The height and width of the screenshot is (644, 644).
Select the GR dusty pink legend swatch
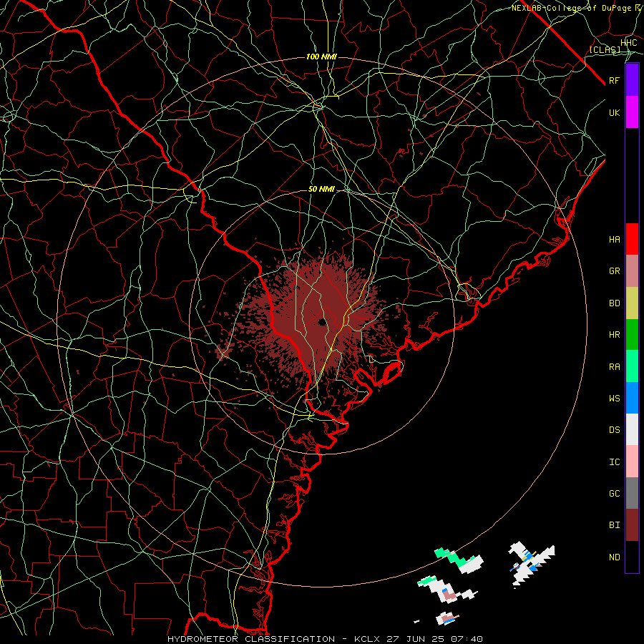(632, 271)
